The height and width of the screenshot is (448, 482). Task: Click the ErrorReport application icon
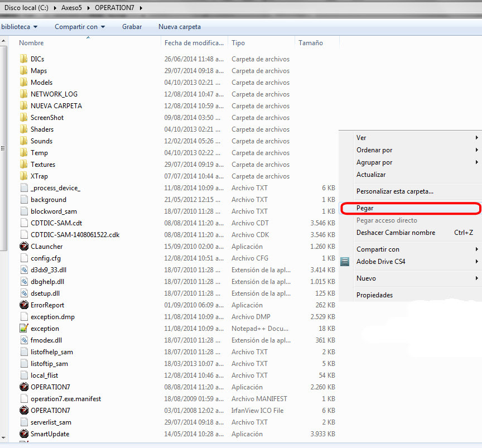pyautogui.click(x=24, y=305)
